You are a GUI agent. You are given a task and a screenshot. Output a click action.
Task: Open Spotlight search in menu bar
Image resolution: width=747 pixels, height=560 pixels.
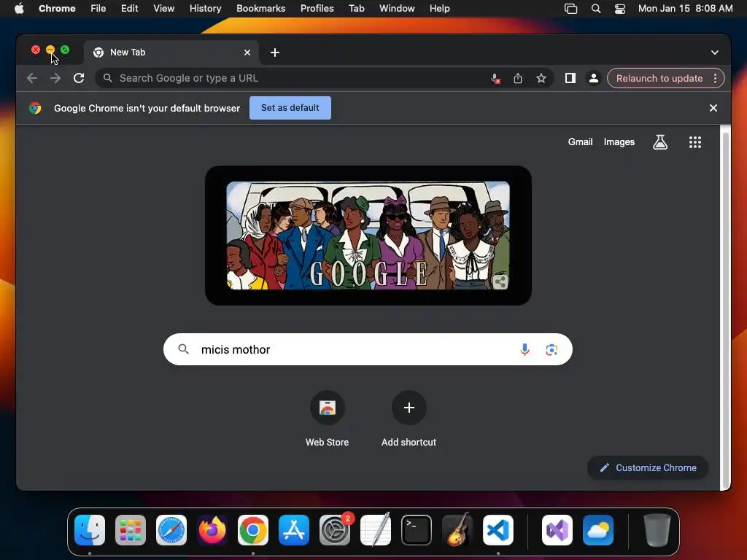pyautogui.click(x=595, y=9)
